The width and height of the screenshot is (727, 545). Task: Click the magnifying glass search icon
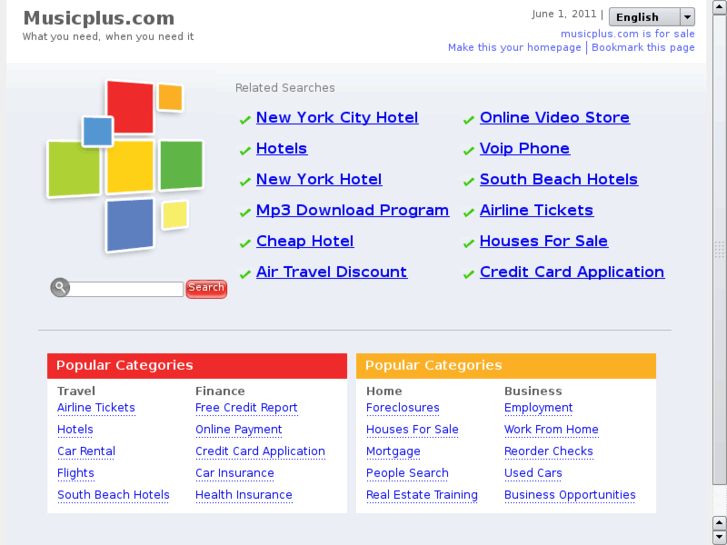point(60,288)
